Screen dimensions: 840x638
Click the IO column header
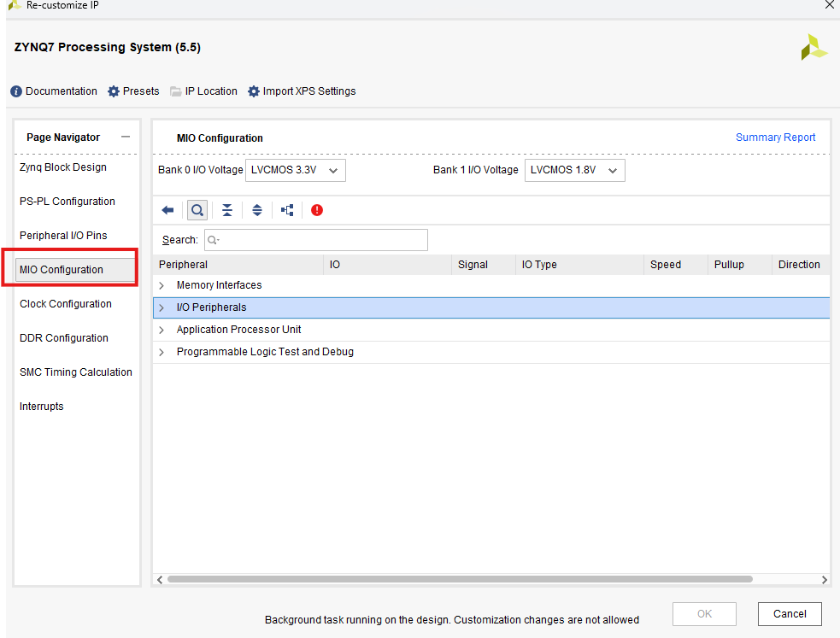coord(387,265)
